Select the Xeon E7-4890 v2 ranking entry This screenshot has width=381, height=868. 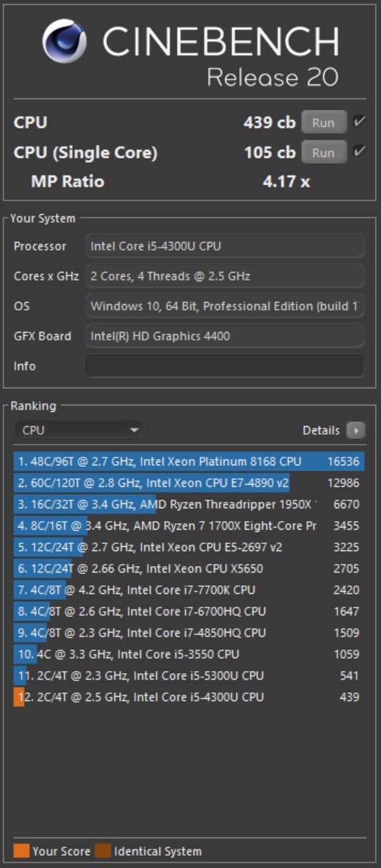tap(189, 483)
